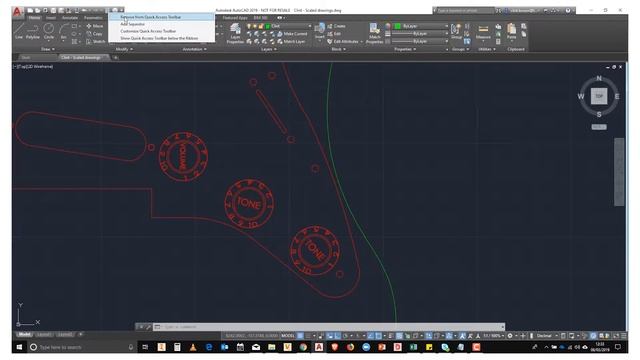
Task: Click the viewport Top 2D Wireframe label
Action: click(34, 67)
